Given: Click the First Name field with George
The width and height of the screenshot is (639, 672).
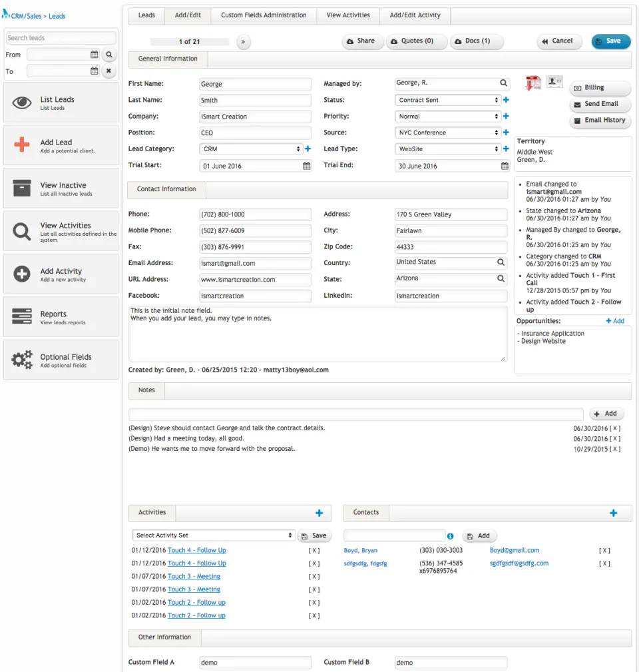Looking at the screenshot, I should click(255, 84).
